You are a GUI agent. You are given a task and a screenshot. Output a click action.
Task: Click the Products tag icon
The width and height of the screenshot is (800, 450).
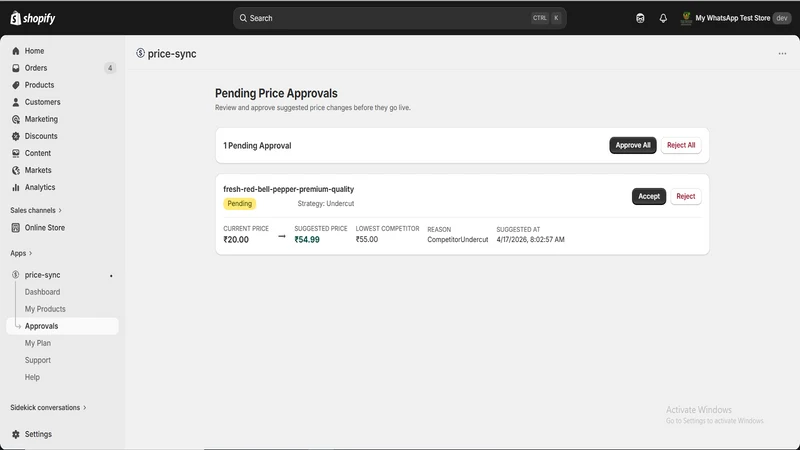click(x=16, y=85)
